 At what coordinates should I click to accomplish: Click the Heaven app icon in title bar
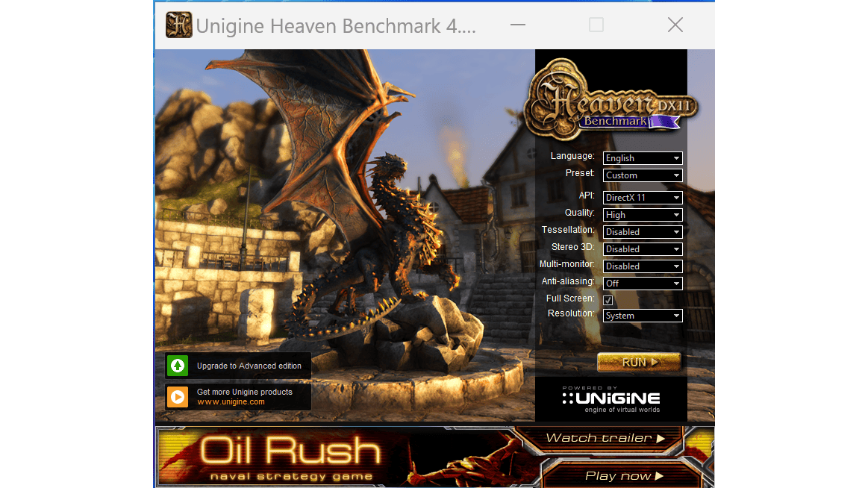179,25
